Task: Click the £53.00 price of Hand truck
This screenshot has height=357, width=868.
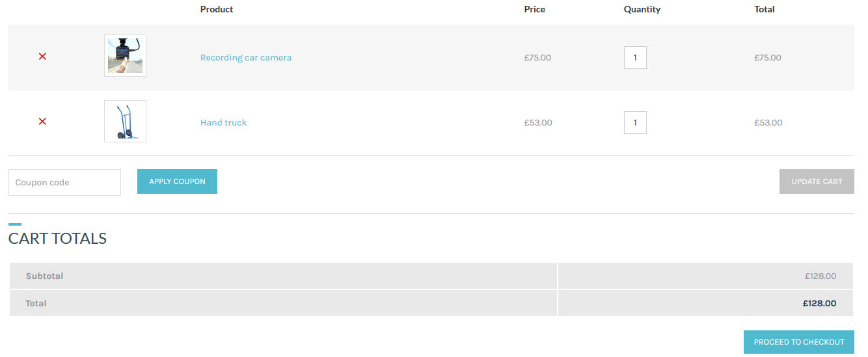Action: 538,122
